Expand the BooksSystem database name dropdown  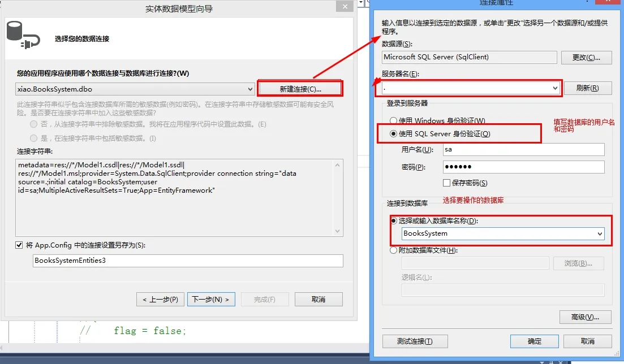tap(599, 233)
